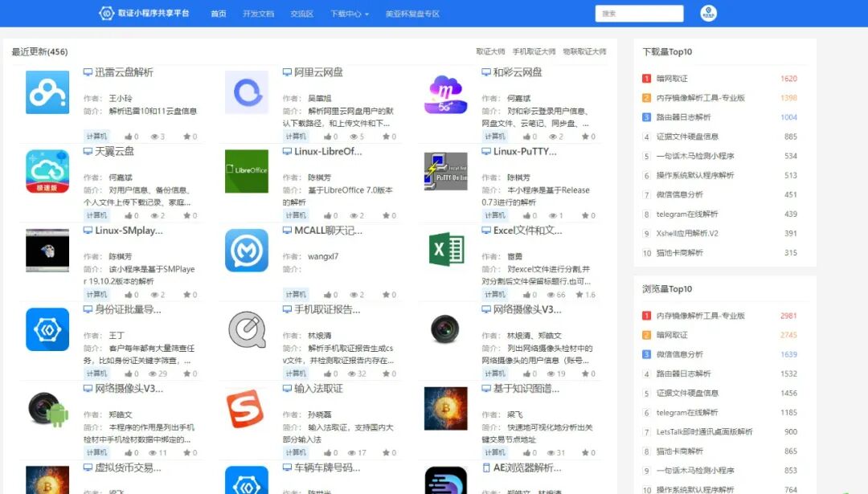The image size is (868, 494).
Task: Open the 基于知识图谱 bitcoin thumbnail
Action: click(445, 409)
